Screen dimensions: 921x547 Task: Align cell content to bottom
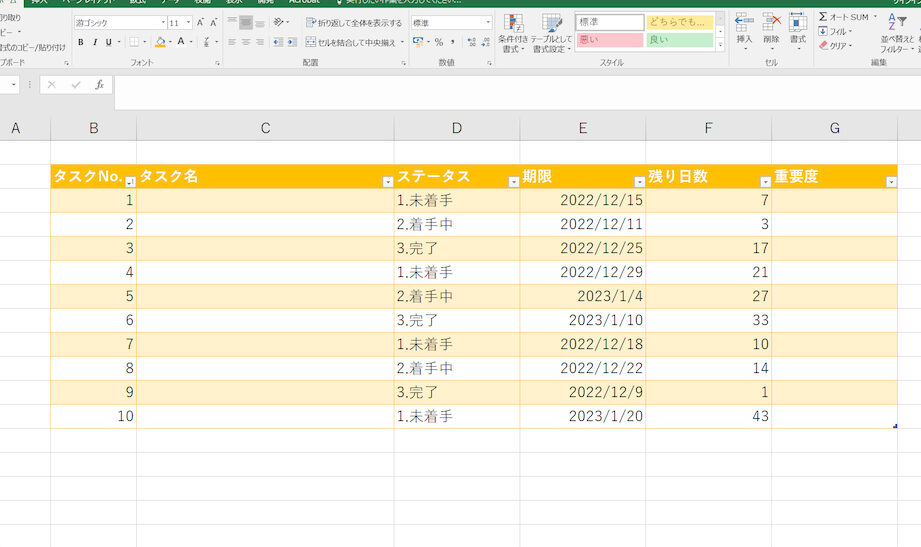260,22
